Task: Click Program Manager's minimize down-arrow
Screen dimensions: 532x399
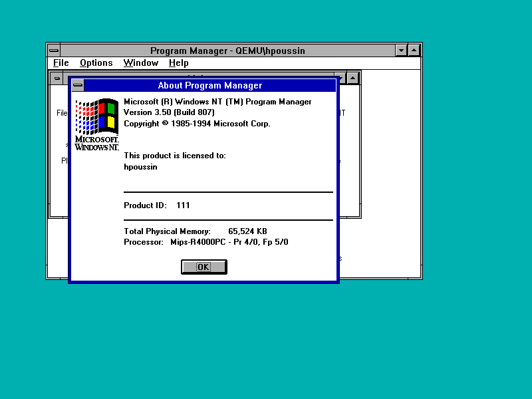Action: pos(402,50)
